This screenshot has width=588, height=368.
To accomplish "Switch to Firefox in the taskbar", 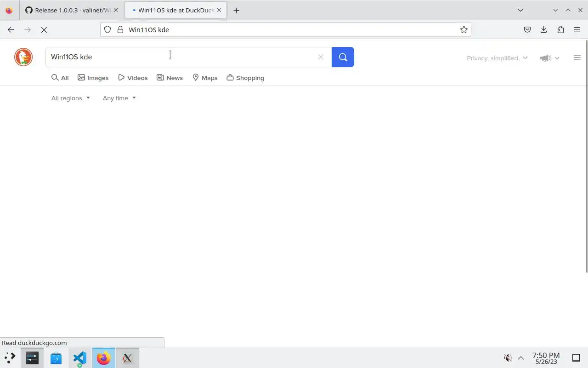I will pyautogui.click(x=104, y=357).
